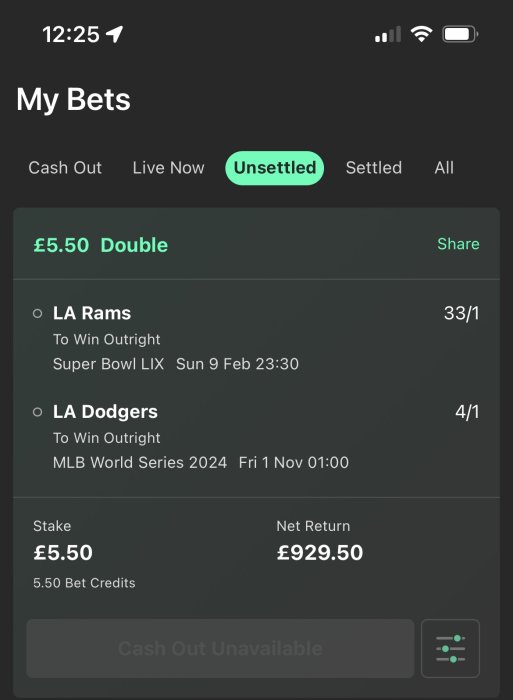513x700 pixels.
Task: Tap the location arrow in status bar
Action: point(114,34)
